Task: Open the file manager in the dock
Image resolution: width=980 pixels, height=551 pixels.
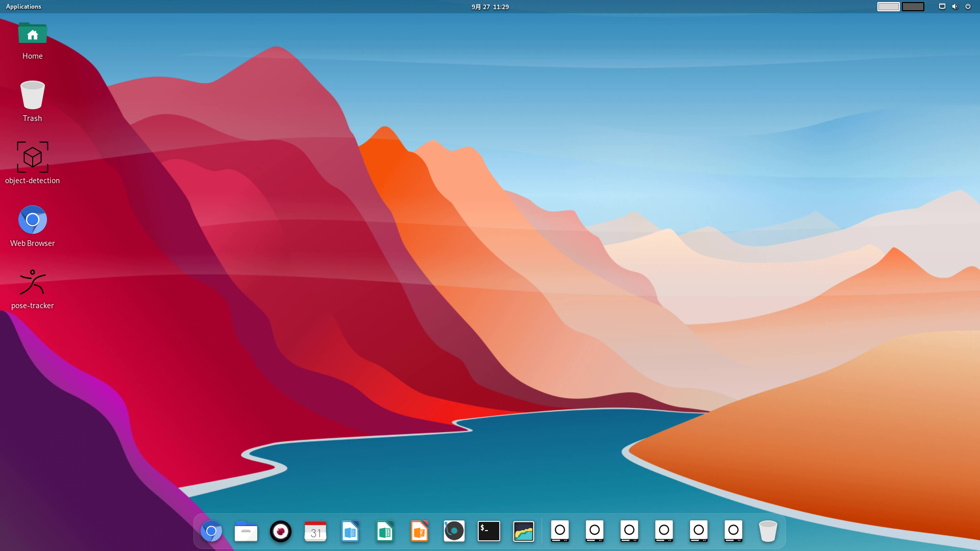Action: (x=246, y=531)
